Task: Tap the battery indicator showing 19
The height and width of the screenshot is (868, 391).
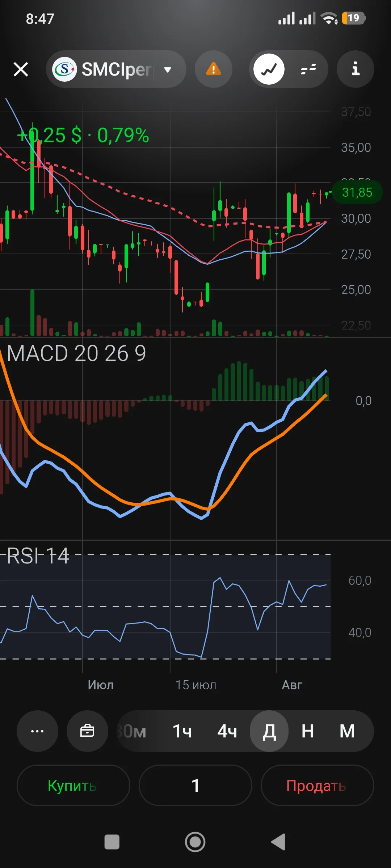Action: pos(353,18)
